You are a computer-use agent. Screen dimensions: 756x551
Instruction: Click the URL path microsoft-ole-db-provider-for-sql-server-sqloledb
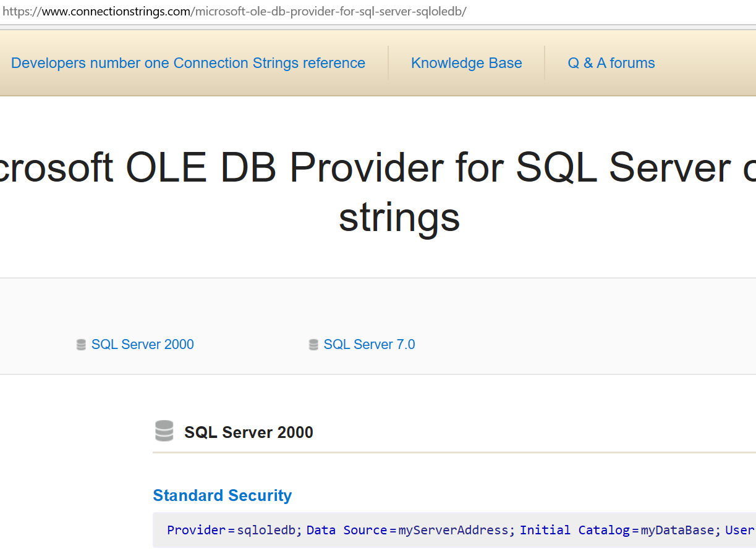point(329,12)
